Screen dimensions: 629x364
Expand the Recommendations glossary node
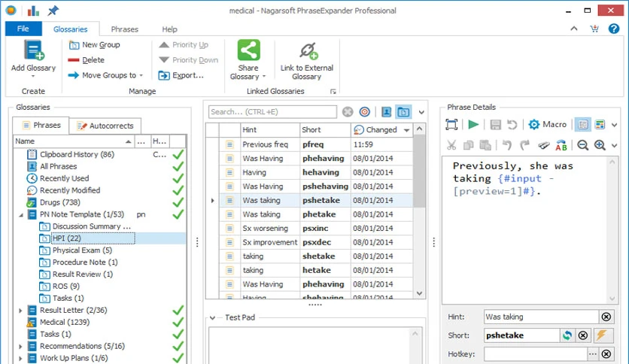(20, 347)
